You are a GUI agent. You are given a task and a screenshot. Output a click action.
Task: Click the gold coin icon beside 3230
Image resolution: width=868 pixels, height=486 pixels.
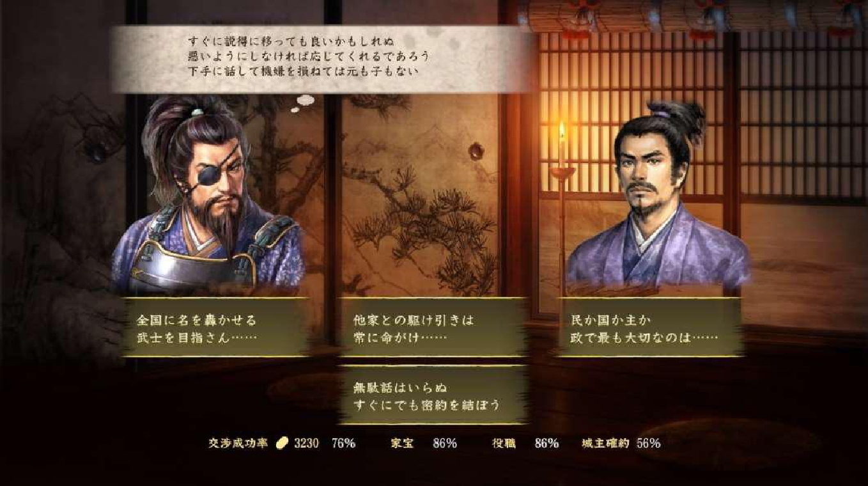(x=283, y=443)
